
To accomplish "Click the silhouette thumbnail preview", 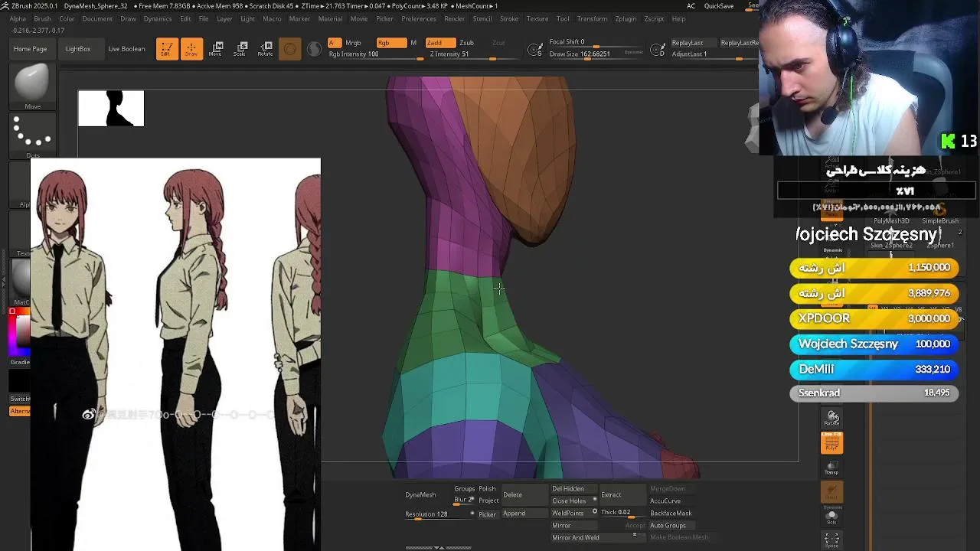I will pyautogui.click(x=111, y=108).
